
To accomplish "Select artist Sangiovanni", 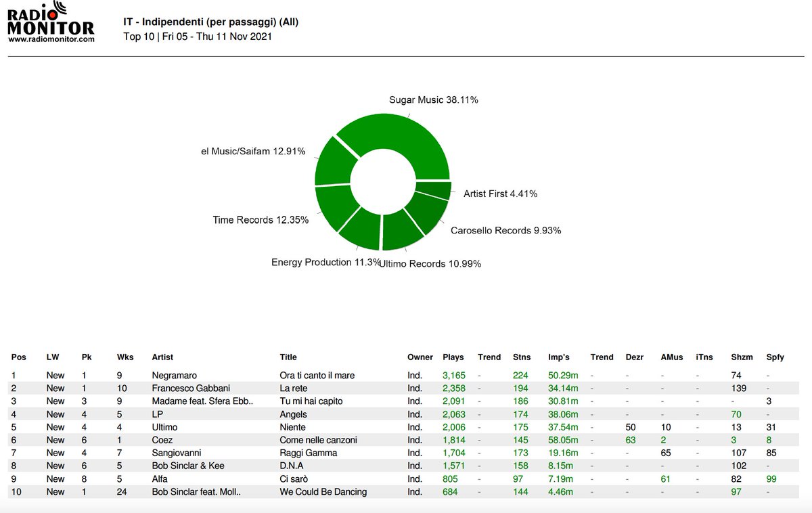I will 178,453.
